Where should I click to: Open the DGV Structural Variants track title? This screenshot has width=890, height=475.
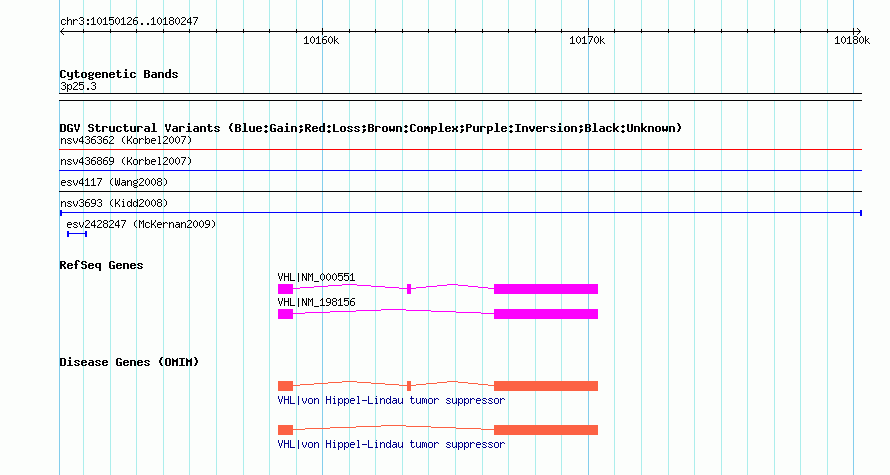pyautogui.click(x=370, y=128)
